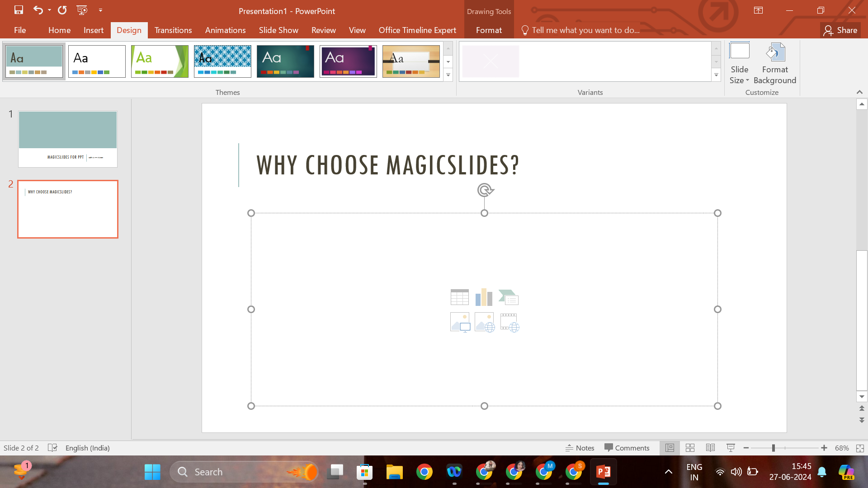Click the zoom slider handle
Screen dimensions: 868x488
774,448
